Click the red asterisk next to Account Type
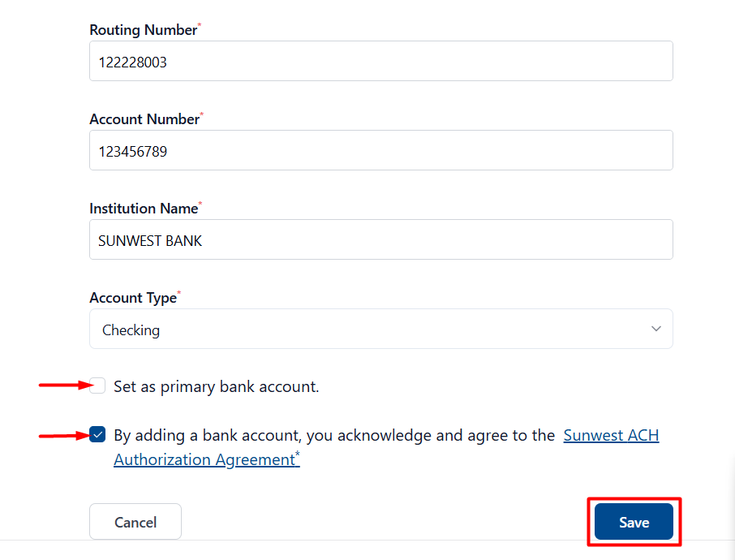 coord(179,293)
